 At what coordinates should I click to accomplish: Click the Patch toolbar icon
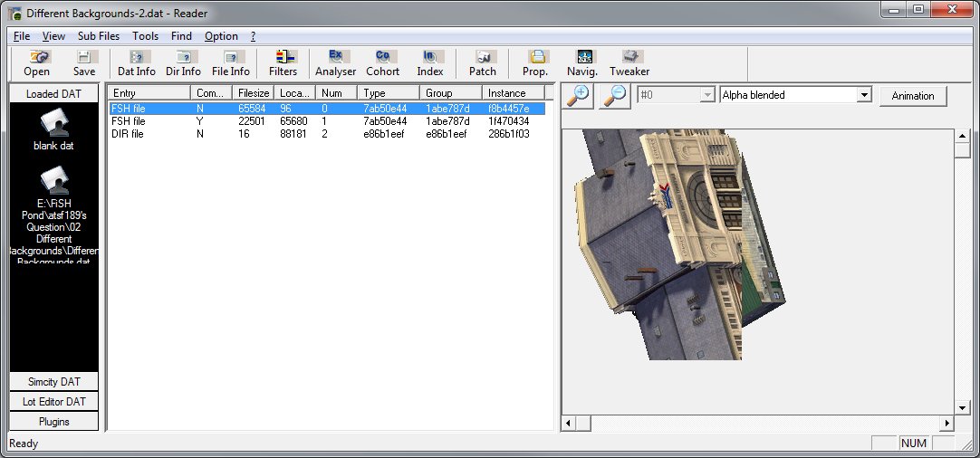[483, 63]
